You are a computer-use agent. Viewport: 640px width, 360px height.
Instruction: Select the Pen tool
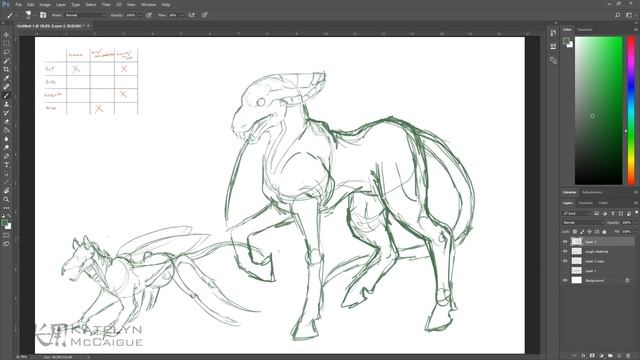pos(6,156)
